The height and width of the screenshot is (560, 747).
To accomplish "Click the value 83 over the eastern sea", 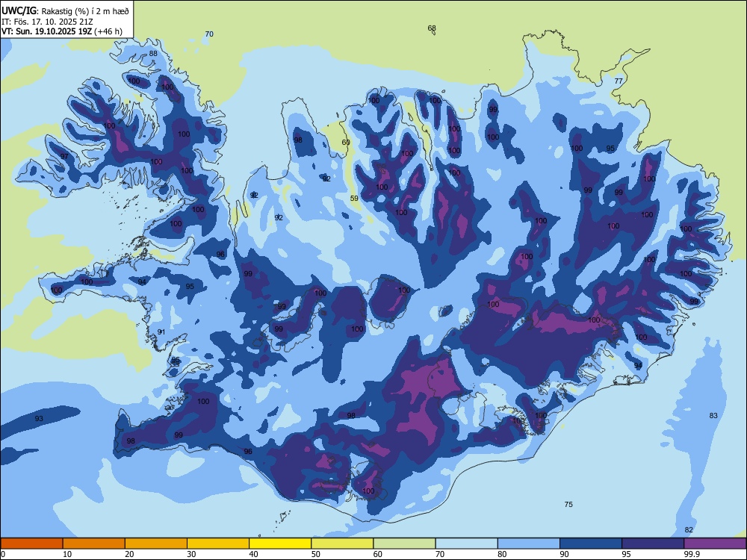I will 713,415.
